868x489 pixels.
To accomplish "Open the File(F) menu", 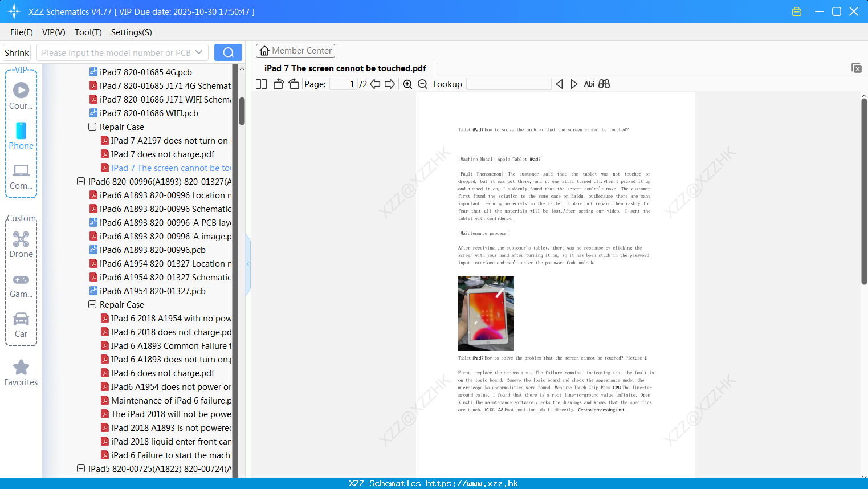I will [22, 32].
